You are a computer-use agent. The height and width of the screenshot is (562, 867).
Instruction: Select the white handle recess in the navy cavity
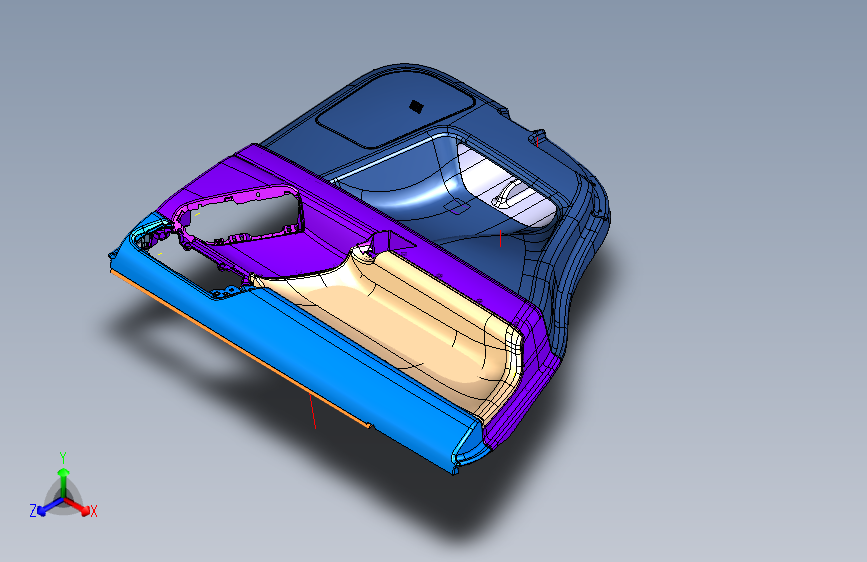coord(506,188)
